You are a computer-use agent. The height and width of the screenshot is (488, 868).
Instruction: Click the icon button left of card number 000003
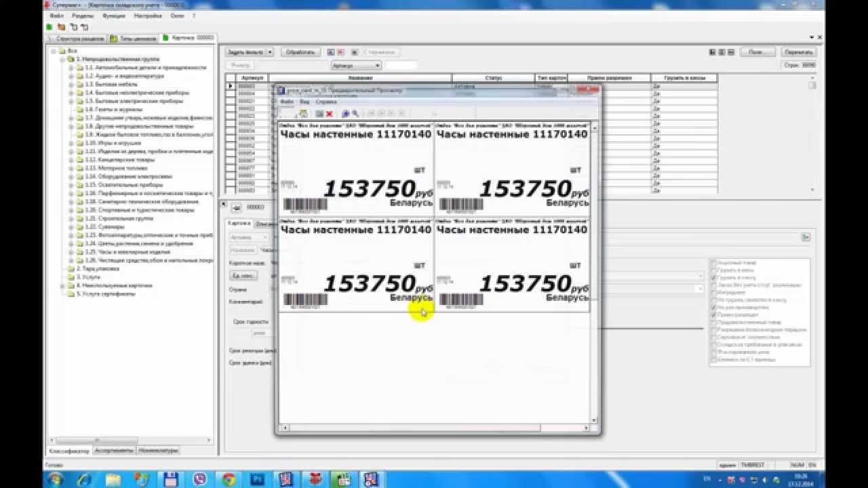point(237,207)
